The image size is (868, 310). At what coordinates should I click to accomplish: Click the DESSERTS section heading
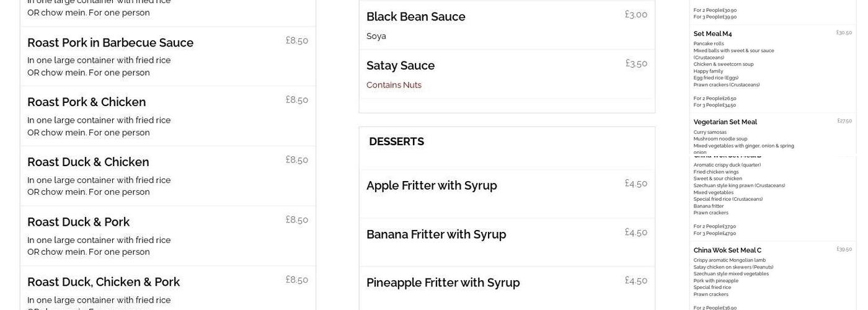coord(397,141)
